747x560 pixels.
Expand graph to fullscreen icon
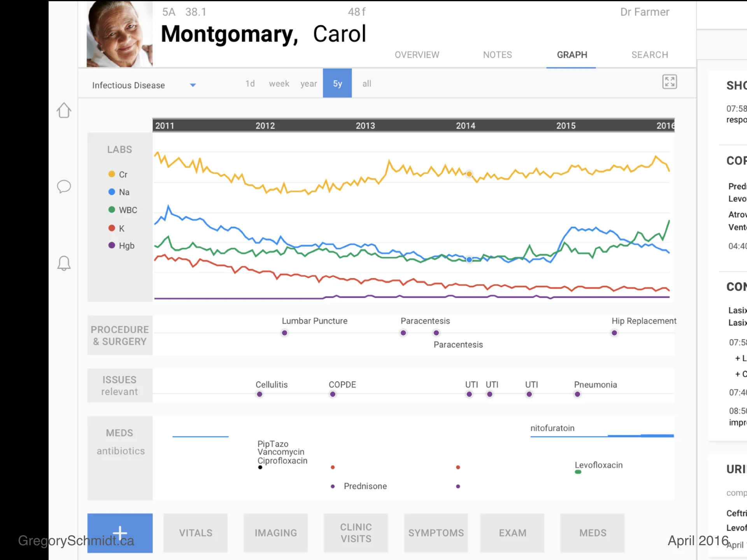click(669, 82)
